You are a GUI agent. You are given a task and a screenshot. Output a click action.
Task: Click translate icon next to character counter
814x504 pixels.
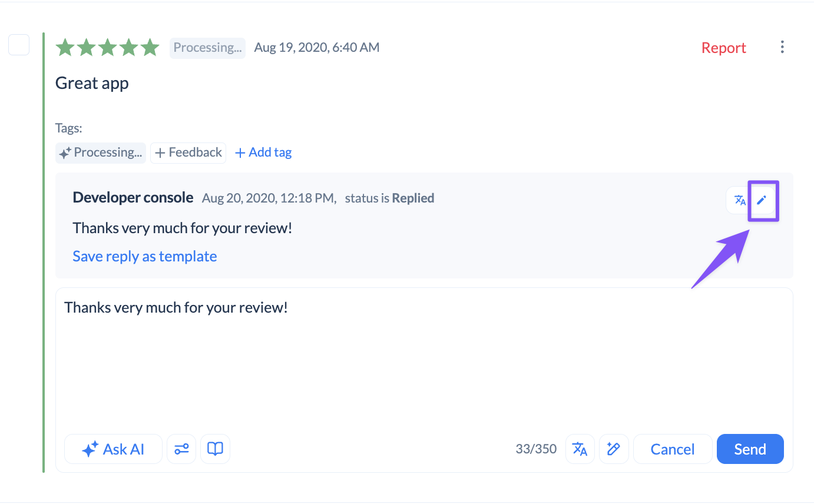pos(580,449)
